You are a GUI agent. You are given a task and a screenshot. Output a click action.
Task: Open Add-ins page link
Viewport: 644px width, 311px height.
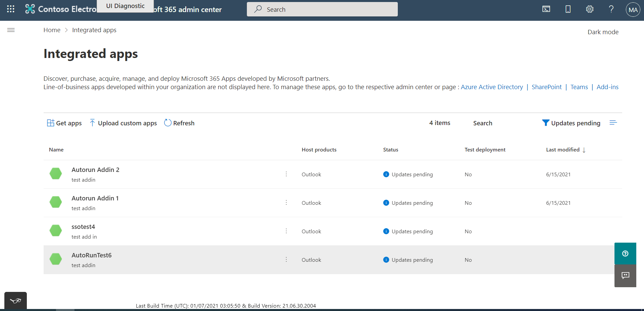pyautogui.click(x=607, y=87)
